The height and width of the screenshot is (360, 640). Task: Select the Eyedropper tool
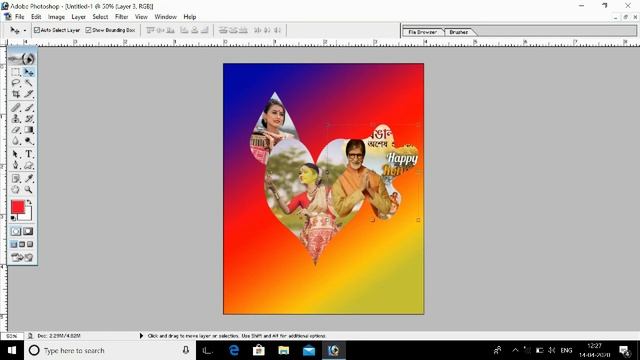(x=29, y=179)
